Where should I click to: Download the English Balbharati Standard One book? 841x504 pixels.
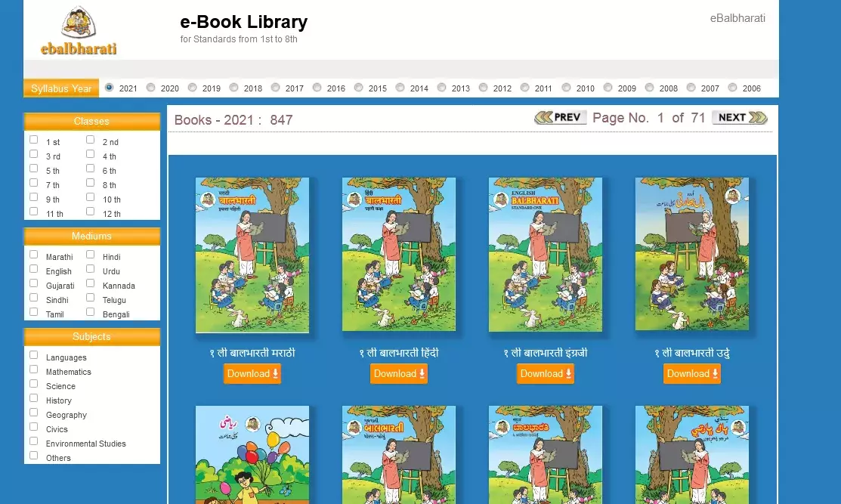pyautogui.click(x=546, y=374)
